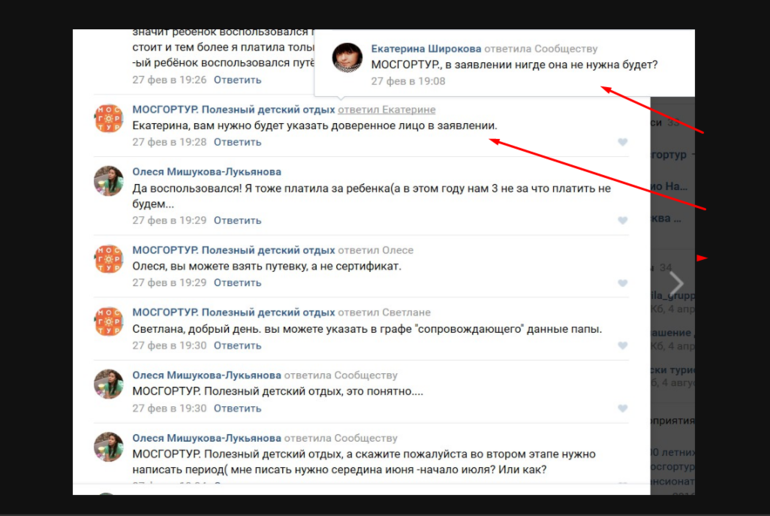The width and height of the screenshot is (770, 516).
Task: Reply to Олеся's comment at 19:29
Action: coord(237,220)
